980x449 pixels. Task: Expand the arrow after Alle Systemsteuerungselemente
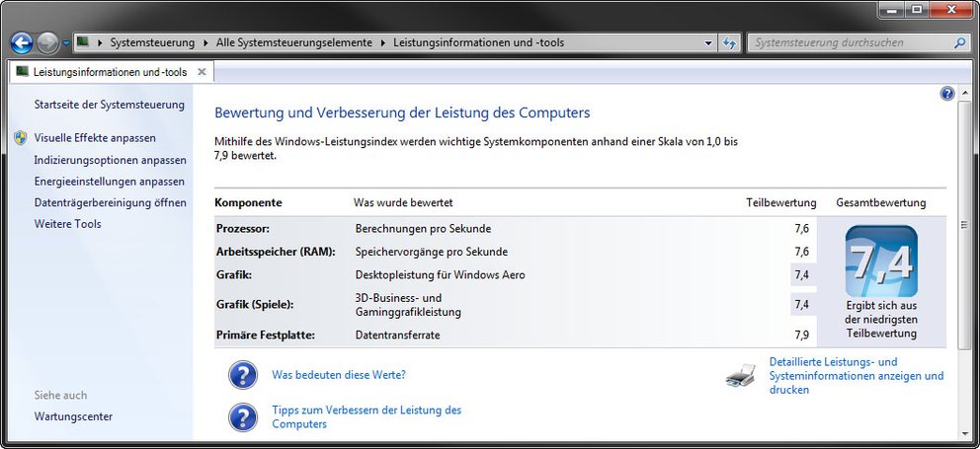[x=382, y=43]
